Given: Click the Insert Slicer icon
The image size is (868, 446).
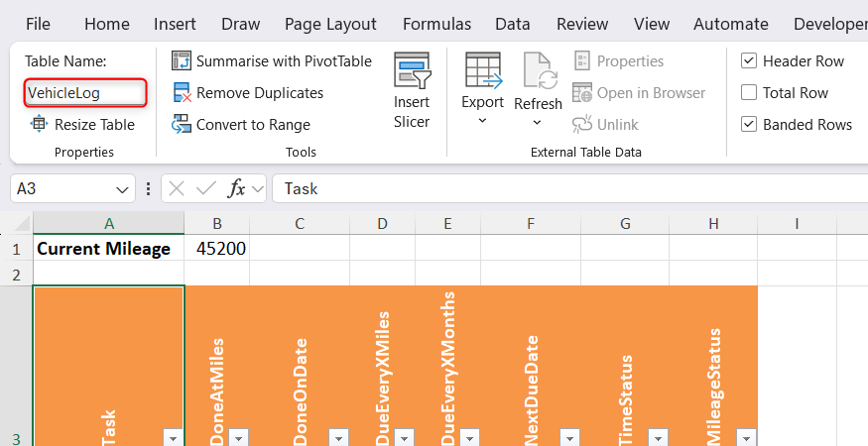Looking at the screenshot, I should click(412, 69).
